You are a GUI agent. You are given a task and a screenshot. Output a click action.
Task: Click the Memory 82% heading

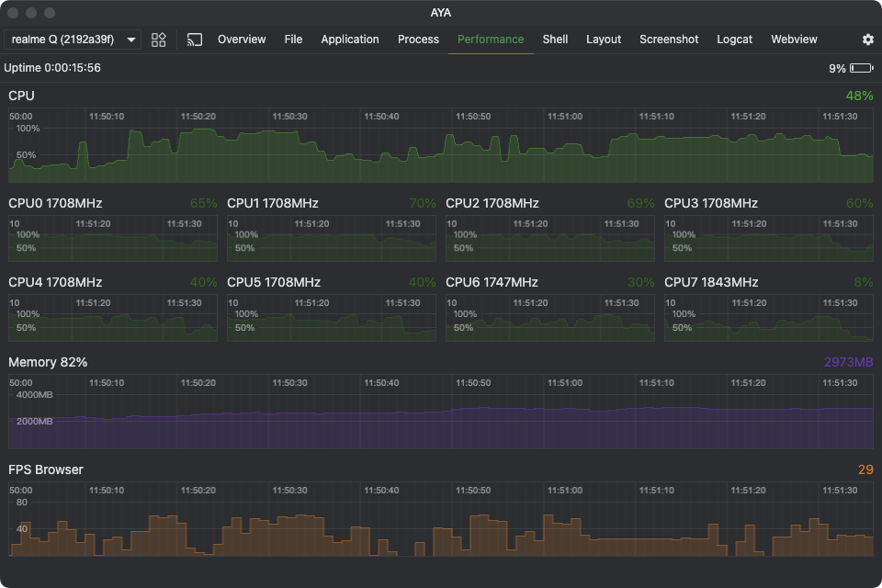48,362
